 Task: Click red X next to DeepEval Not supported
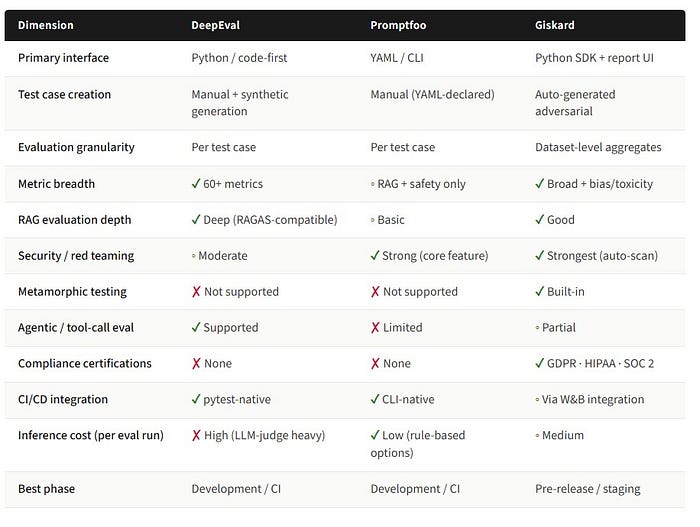pos(196,291)
